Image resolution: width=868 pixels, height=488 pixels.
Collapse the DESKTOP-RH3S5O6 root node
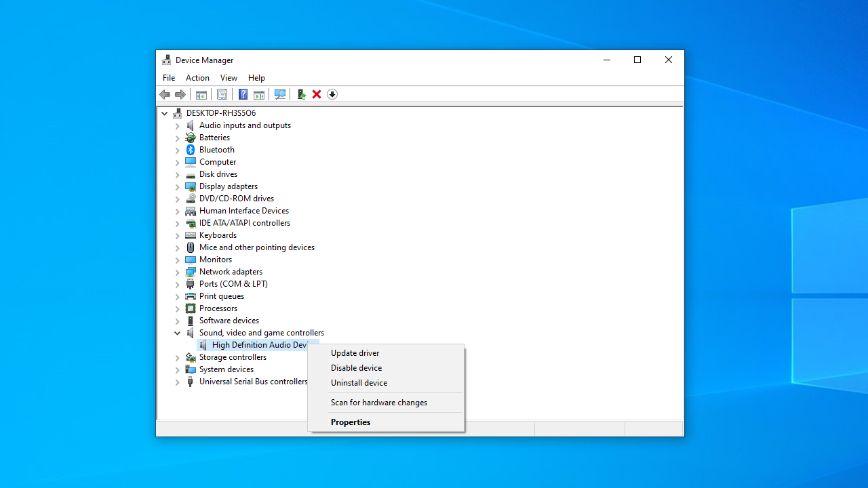click(x=165, y=113)
